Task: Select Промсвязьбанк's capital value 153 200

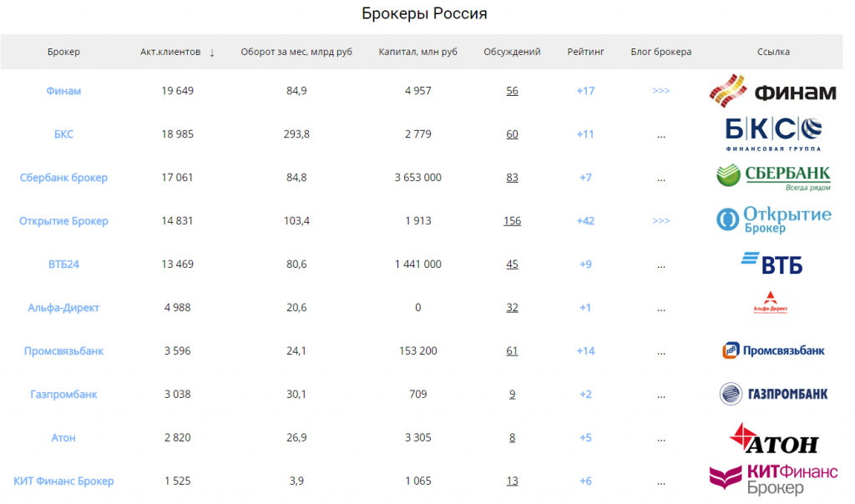Action: pyautogui.click(x=418, y=351)
